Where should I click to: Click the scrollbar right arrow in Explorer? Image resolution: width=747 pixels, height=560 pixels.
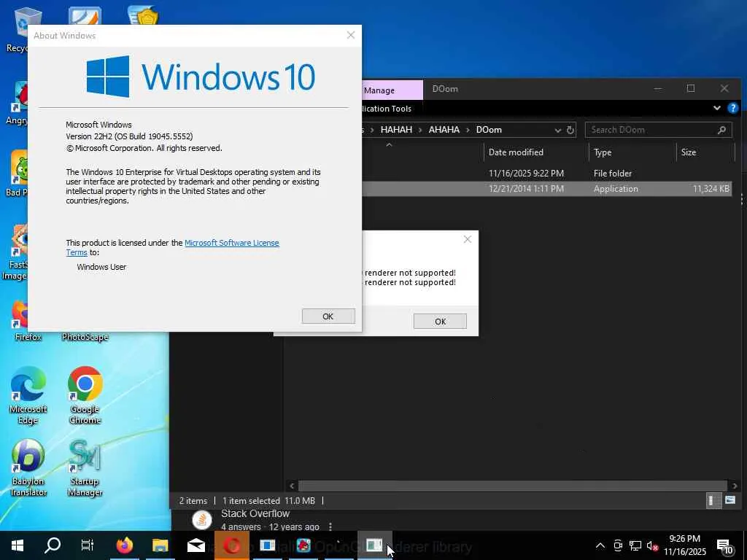[734, 486]
